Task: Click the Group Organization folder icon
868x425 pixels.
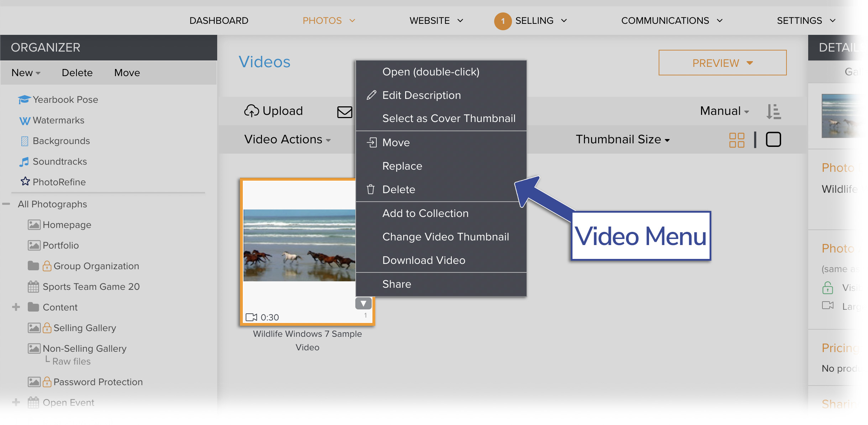Action: [x=33, y=266]
